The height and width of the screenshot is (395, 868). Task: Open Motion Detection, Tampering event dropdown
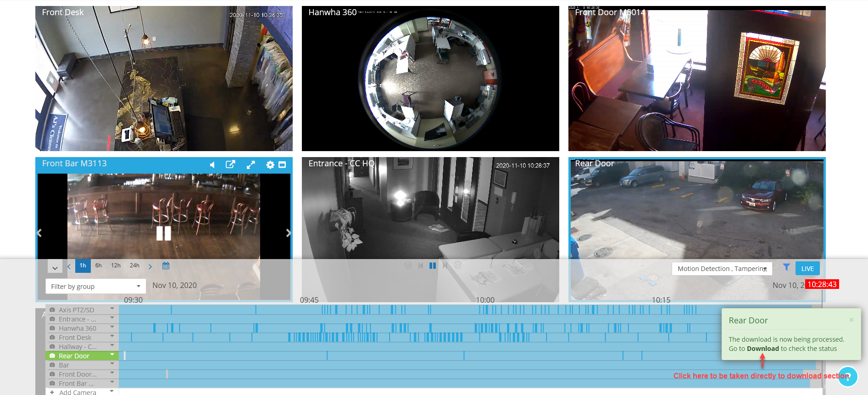pos(722,269)
